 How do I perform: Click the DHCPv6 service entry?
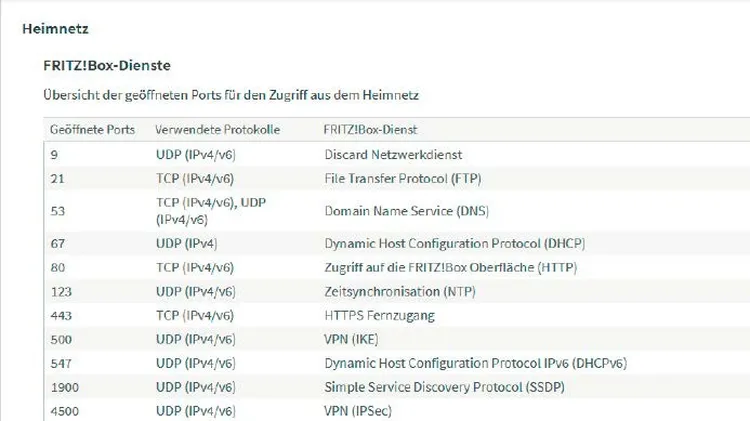tap(475, 363)
